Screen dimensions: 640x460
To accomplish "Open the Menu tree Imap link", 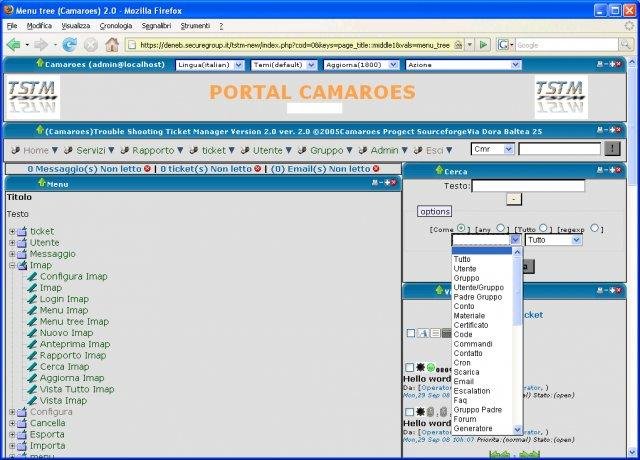I will click(74, 322).
